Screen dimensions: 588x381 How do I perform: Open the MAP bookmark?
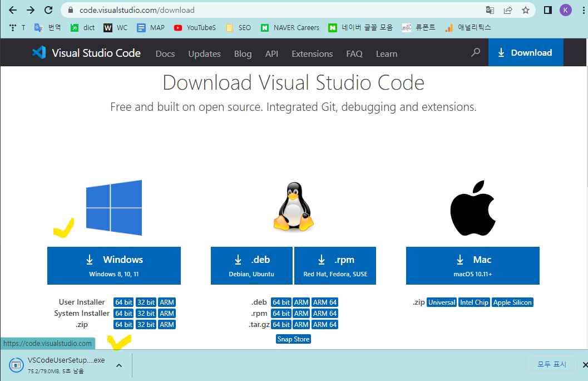click(151, 27)
